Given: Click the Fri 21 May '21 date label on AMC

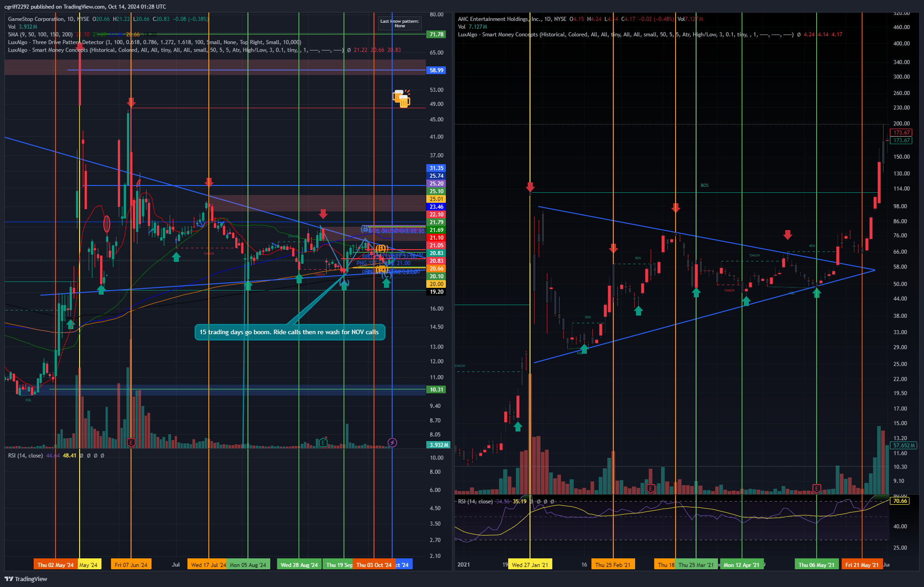Looking at the screenshot, I should 862,565.
